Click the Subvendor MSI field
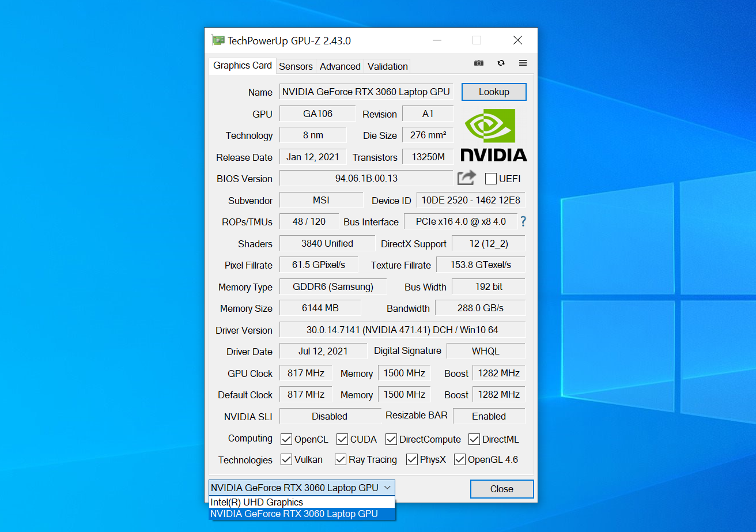 pyautogui.click(x=321, y=200)
